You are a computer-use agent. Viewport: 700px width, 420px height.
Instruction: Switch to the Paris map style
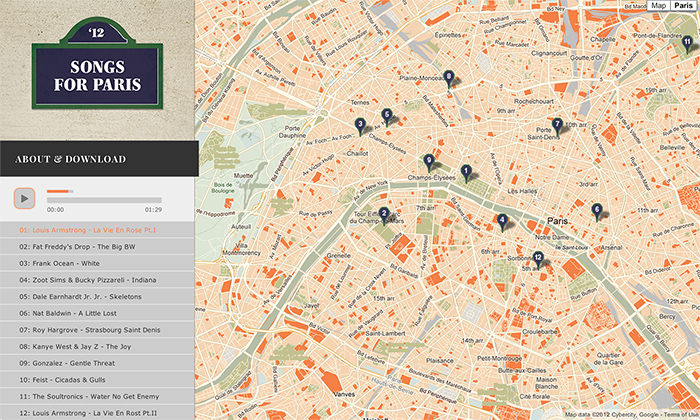pyautogui.click(x=683, y=5)
